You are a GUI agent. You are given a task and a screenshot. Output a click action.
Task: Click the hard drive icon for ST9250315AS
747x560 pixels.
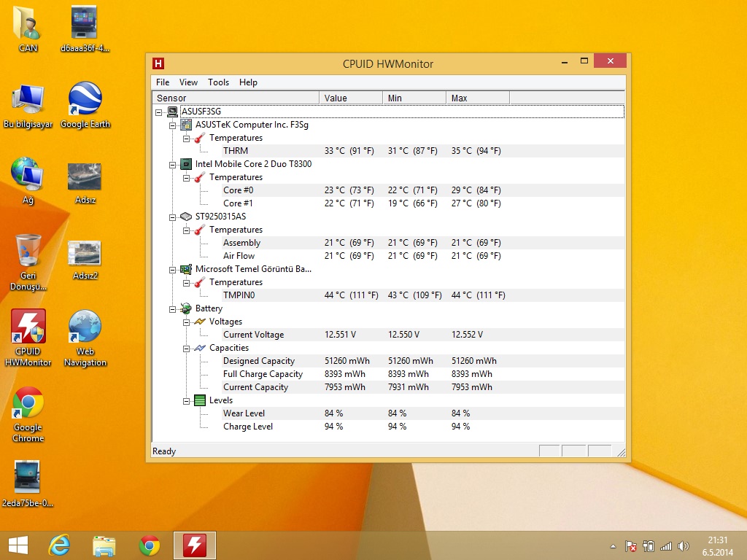186,217
